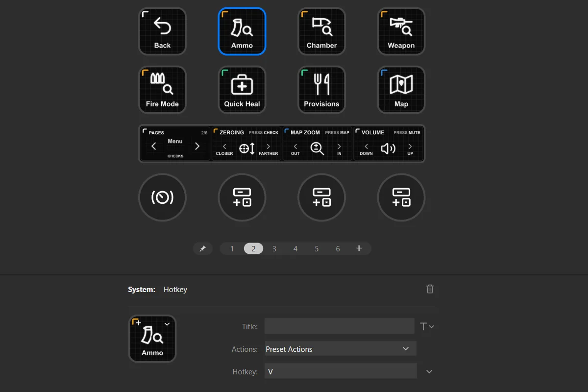Open the key icon chevron menu
Image resolution: width=588 pixels, height=392 pixels.
[x=167, y=324]
